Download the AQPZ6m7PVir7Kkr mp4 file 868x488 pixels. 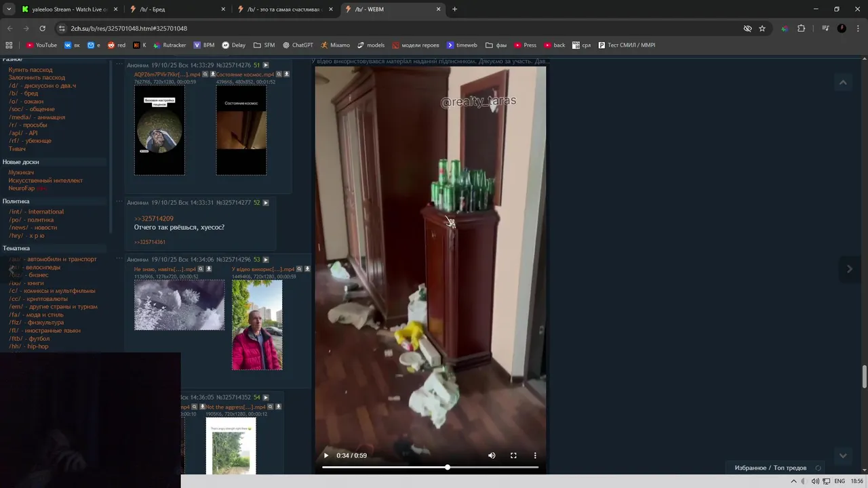point(213,74)
